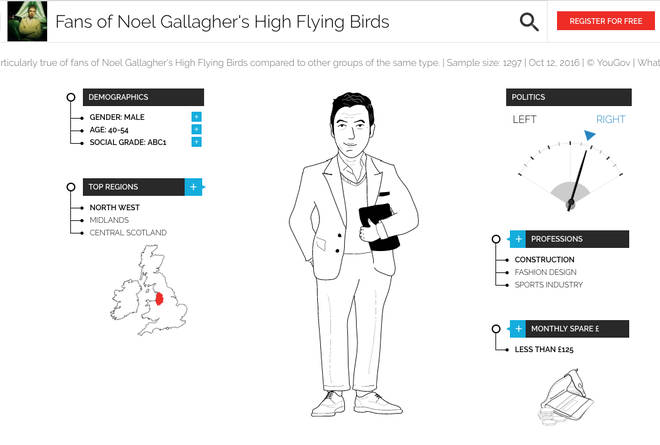Image resolution: width=660 pixels, height=445 pixels.
Task: Click the circle node beside Top Regions
Action: tap(71, 187)
